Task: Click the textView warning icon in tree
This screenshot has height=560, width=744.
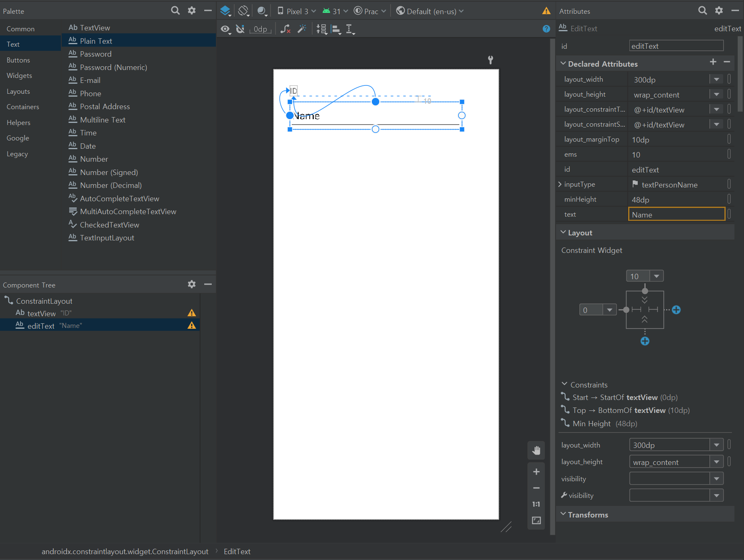Action: 192,313
